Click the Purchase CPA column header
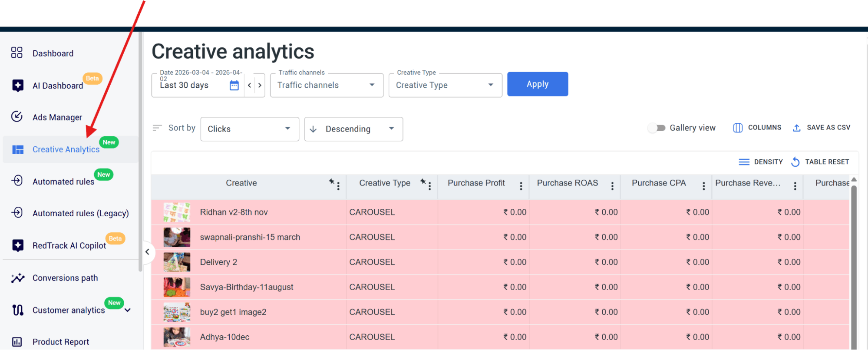The image size is (868, 350). (659, 183)
